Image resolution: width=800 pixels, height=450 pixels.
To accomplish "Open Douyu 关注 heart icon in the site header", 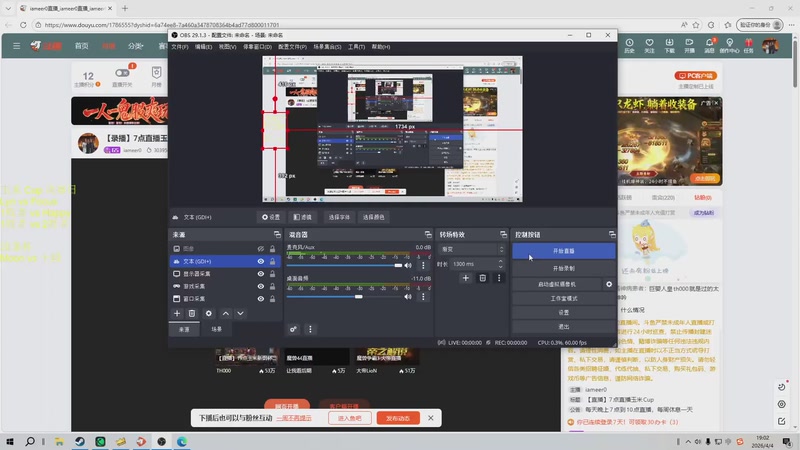I will coord(649,45).
